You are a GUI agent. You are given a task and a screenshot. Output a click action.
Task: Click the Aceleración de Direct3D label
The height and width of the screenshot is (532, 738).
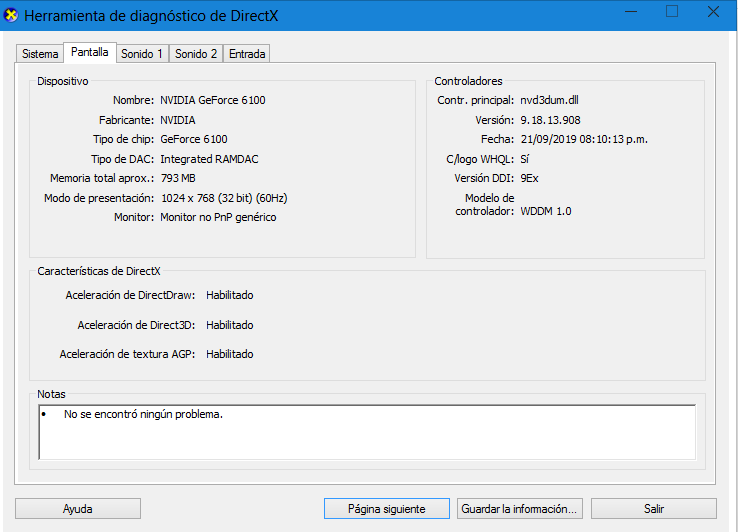point(136,325)
